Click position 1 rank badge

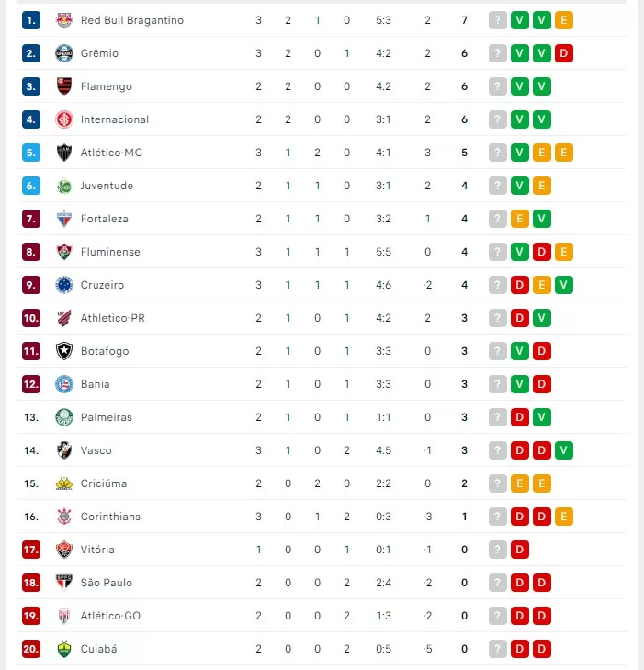click(31, 20)
